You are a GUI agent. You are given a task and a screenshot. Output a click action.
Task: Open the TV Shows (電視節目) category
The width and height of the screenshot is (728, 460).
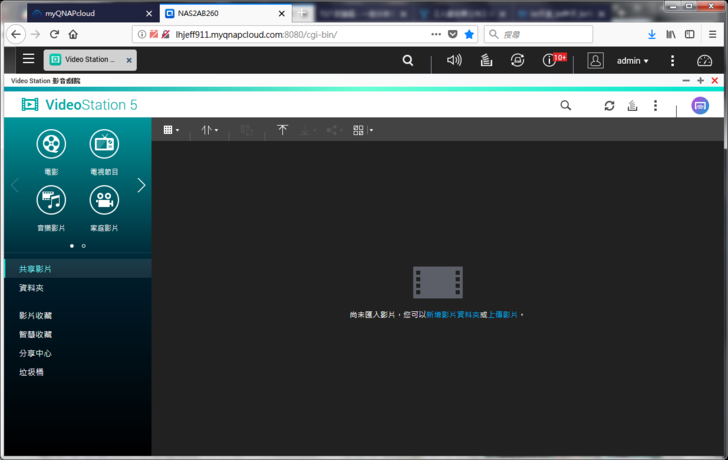tap(104, 144)
